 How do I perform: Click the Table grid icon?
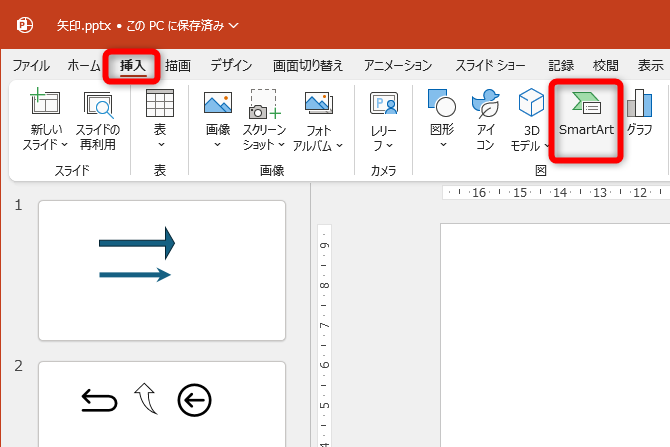coord(160,103)
